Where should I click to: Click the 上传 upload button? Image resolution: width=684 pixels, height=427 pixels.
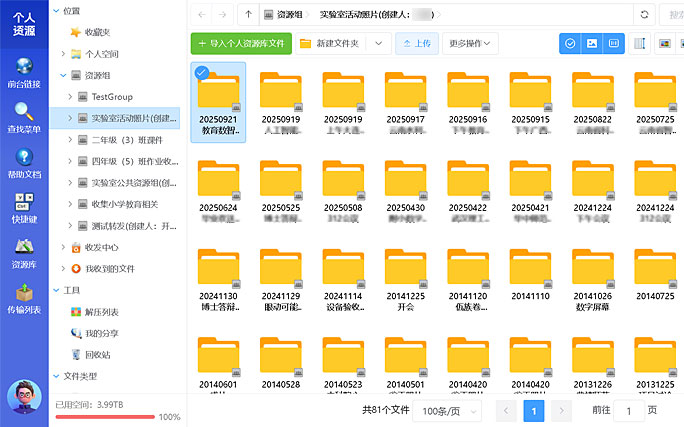click(416, 44)
